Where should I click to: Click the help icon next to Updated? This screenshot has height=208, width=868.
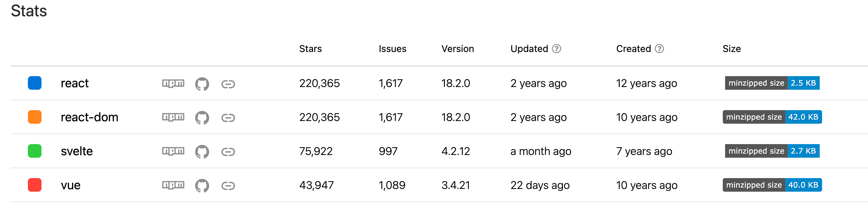coord(556,49)
